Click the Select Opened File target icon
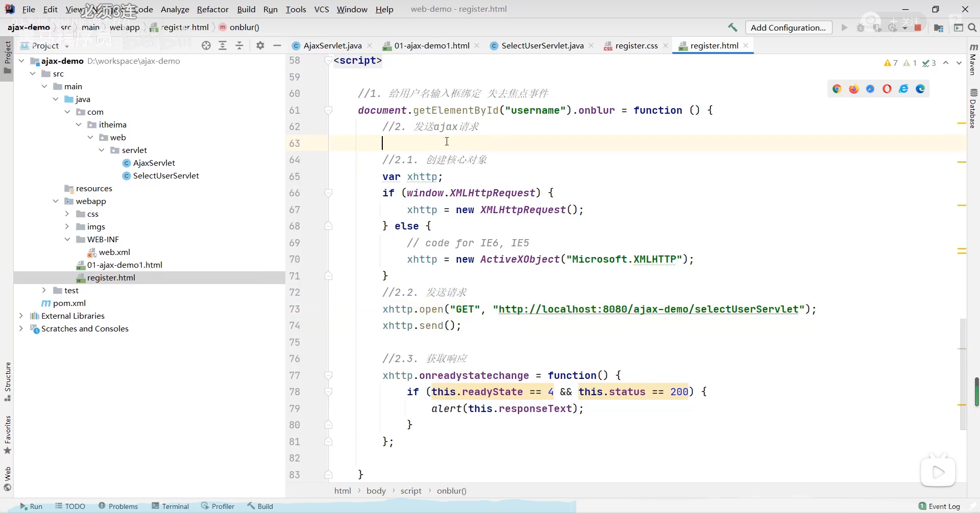This screenshot has height=513, width=980. click(x=206, y=45)
